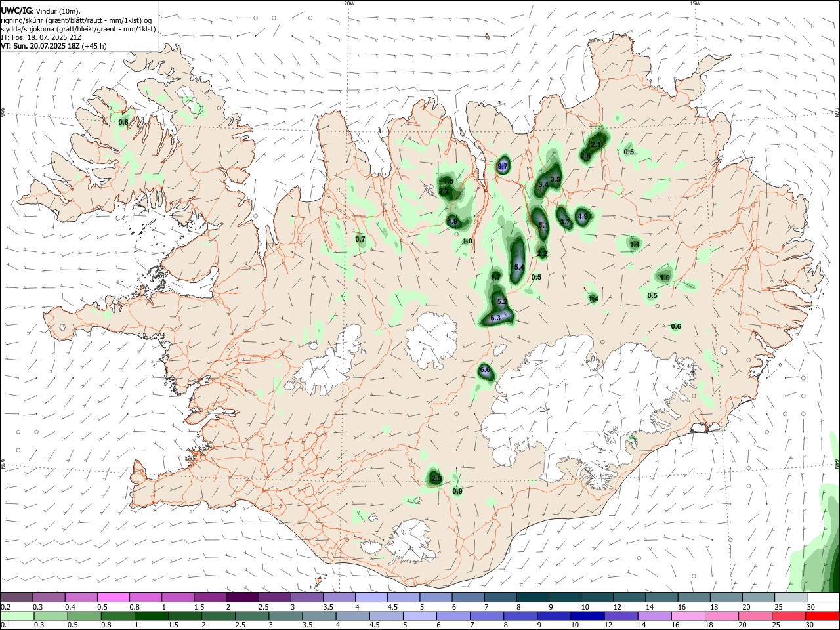Select top-row swatch between 6 and 7
This screenshot has width=840, height=630.
[467, 598]
